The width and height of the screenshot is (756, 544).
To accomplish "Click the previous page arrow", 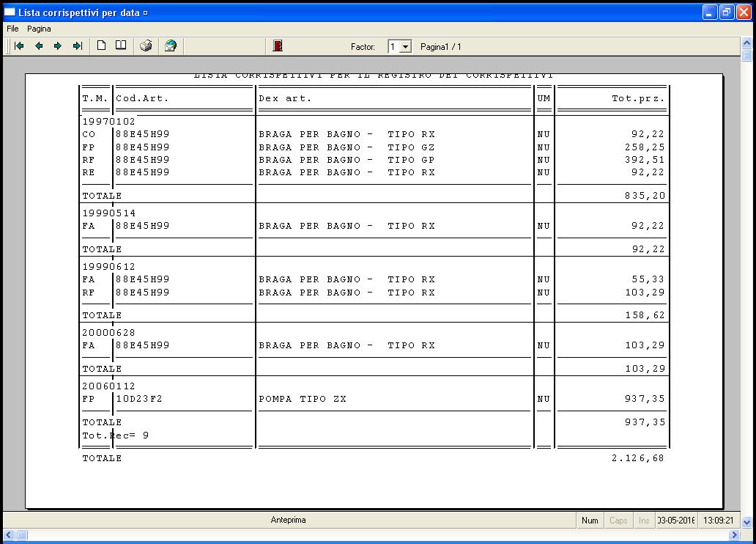I will 39,46.
